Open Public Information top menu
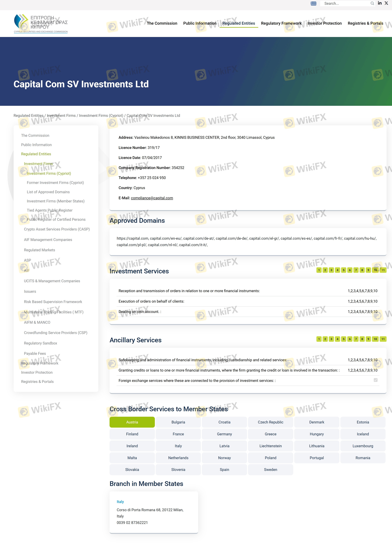Screen dimensions: 392x543 click(200, 23)
